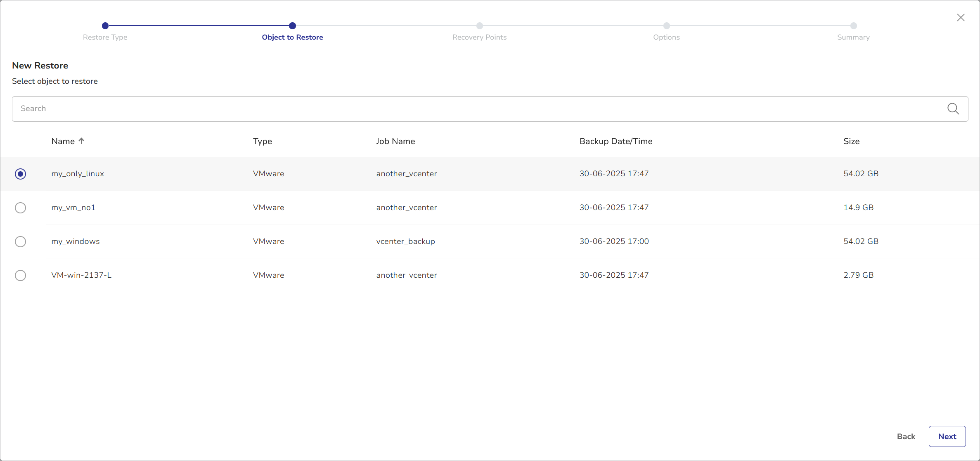
Task: Pick the VM-win-2137-L radio button
Action: click(20, 275)
